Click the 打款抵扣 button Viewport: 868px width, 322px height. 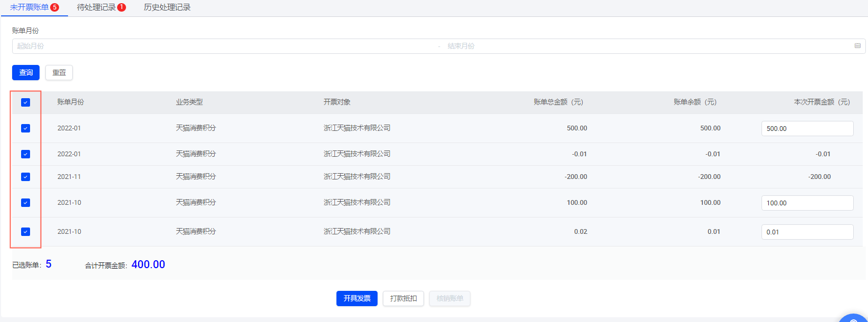(403, 298)
